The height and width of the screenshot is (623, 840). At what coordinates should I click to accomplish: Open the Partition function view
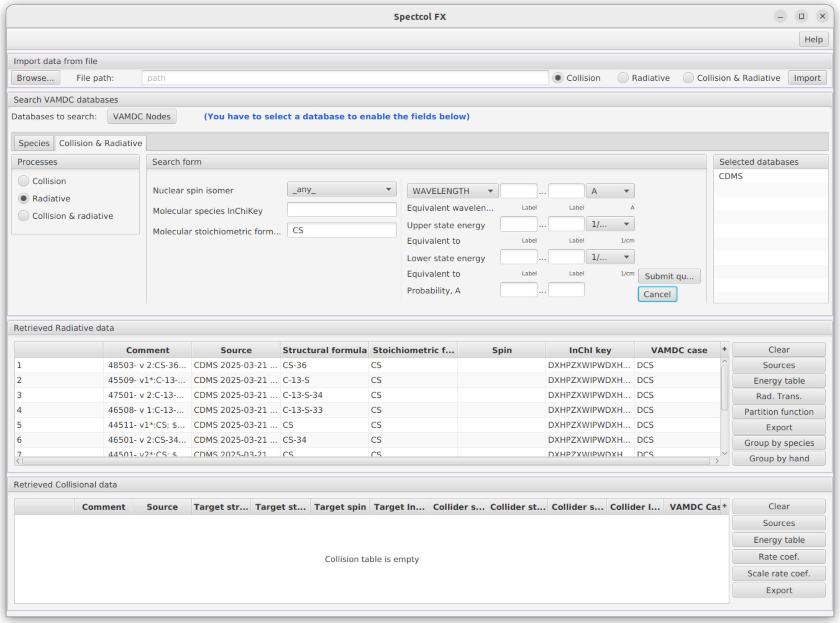click(778, 411)
